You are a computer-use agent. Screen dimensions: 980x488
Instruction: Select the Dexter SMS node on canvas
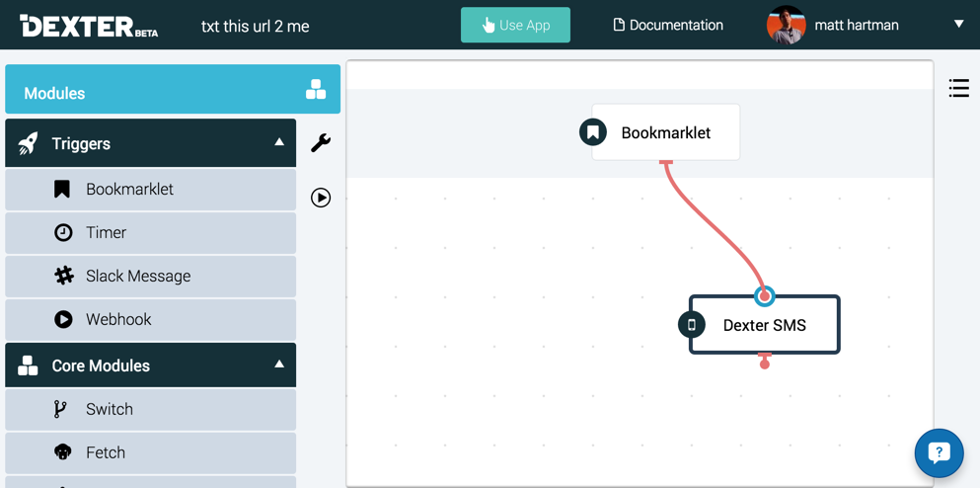point(765,325)
